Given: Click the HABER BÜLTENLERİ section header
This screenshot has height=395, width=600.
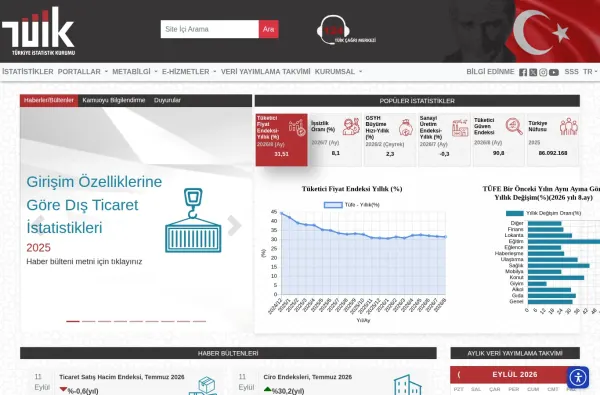Looking at the screenshot, I should (228, 353).
